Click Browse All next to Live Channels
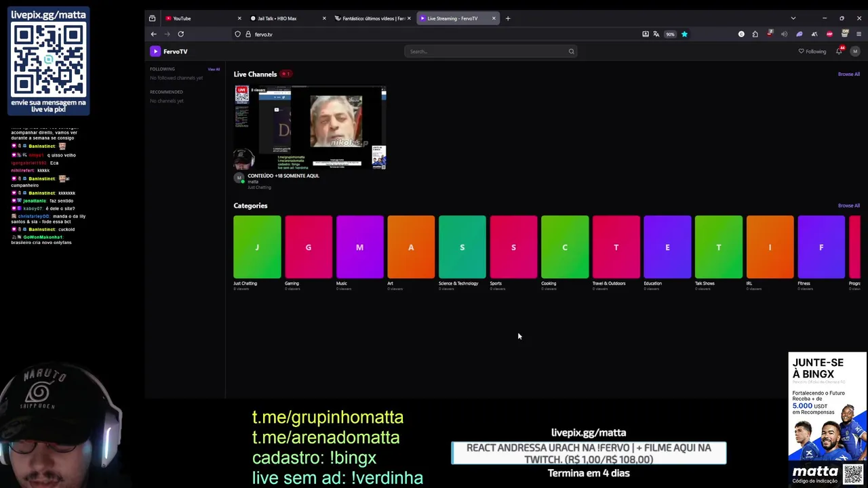The height and width of the screenshot is (488, 868). [848, 74]
